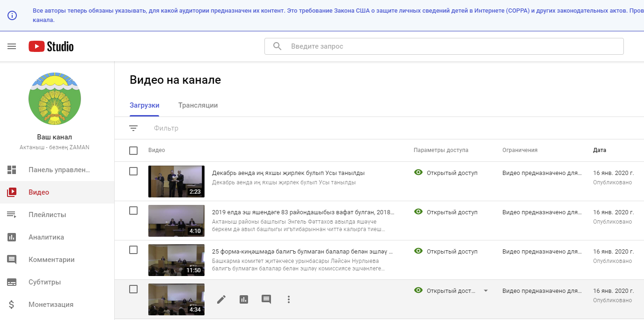Open analytics icon for the 4:34 video
The height and width of the screenshot is (320, 644).
(244, 299)
